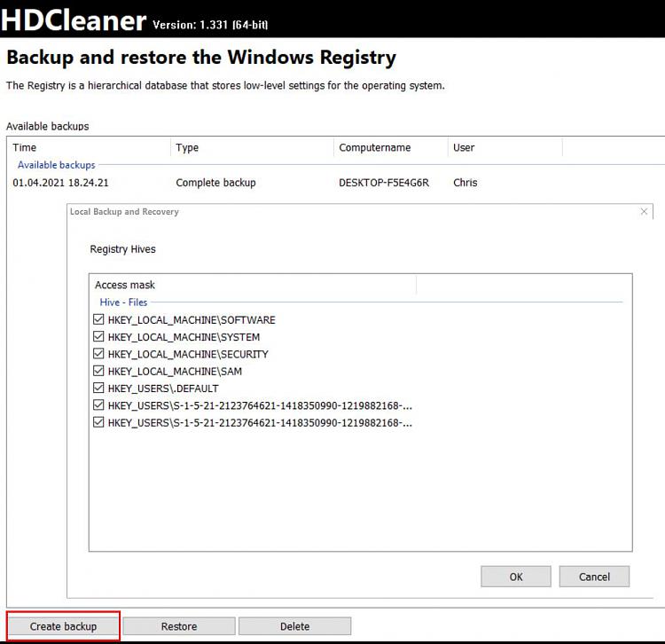665x644 pixels.
Task: Click the Access mask column header
Action: pyautogui.click(x=254, y=285)
